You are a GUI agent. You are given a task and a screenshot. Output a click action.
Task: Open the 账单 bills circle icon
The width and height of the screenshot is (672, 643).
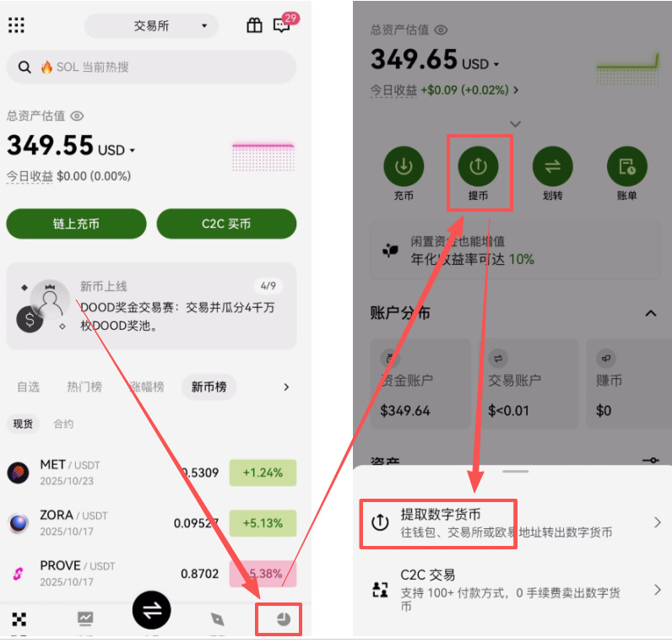pyautogui.click(x=627, y=166)
